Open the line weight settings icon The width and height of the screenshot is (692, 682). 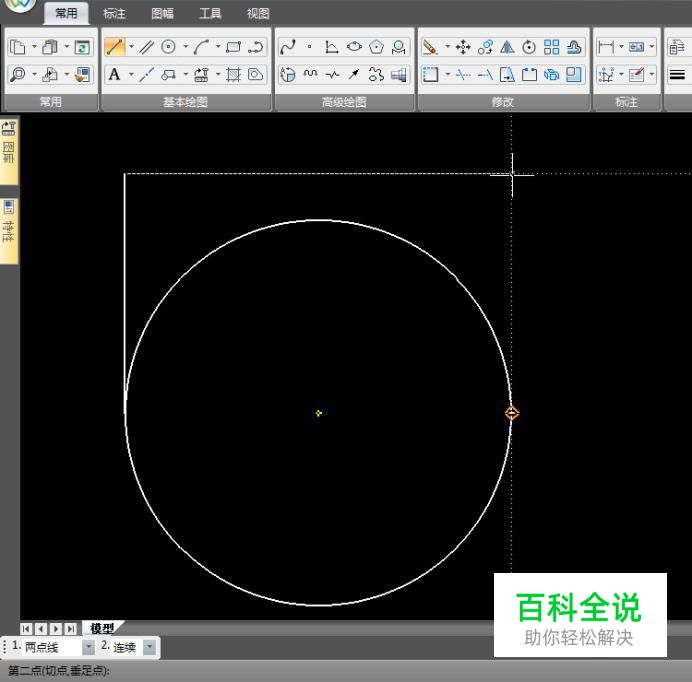[x=677, y=74]
